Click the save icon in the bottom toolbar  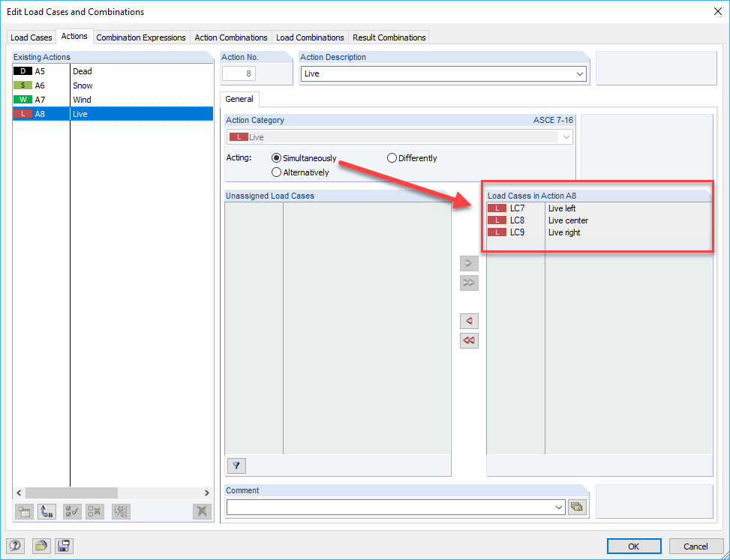click(x=64, y=546)
